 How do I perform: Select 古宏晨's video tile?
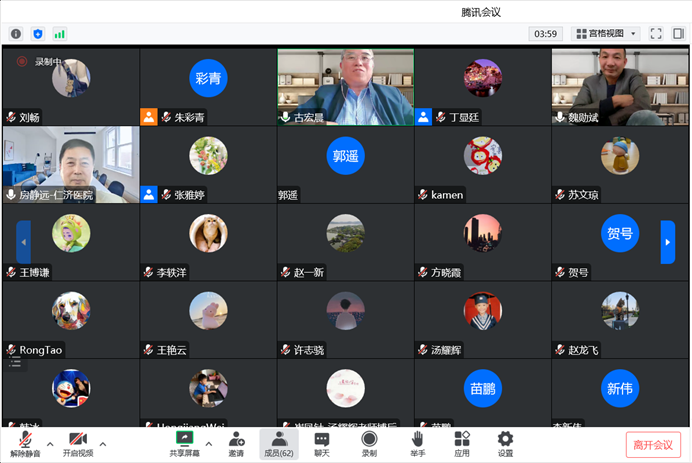345,88
